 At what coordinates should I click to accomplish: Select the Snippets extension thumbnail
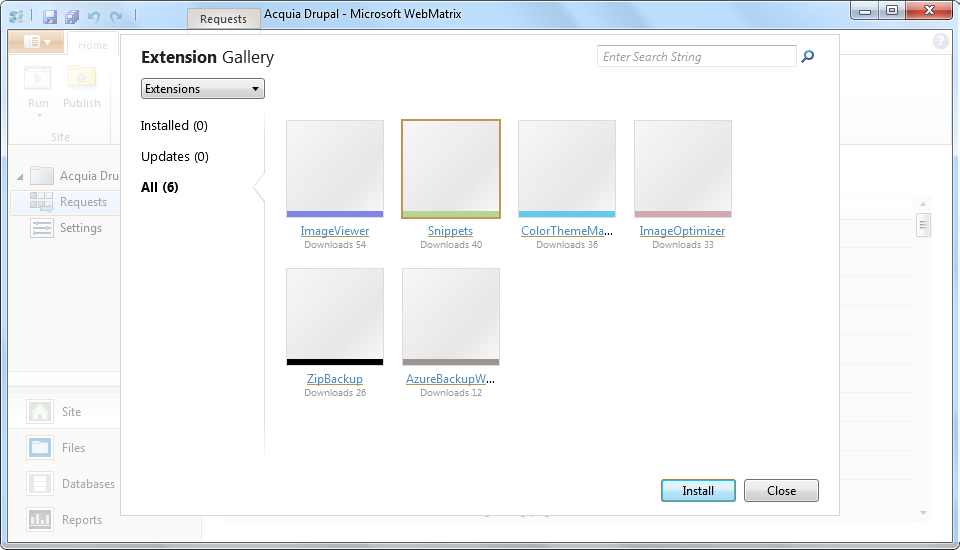(451, 168)
